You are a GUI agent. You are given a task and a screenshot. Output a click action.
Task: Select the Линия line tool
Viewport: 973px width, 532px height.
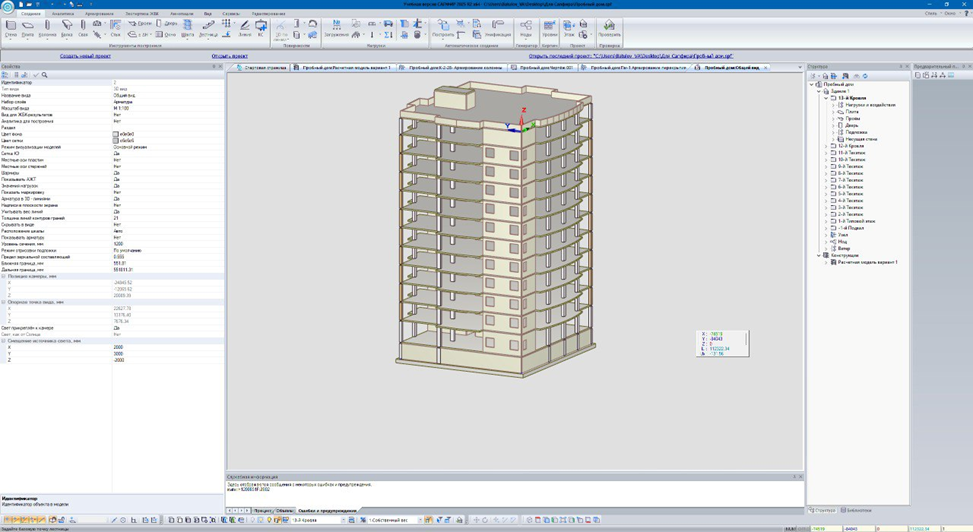point(245,29)
